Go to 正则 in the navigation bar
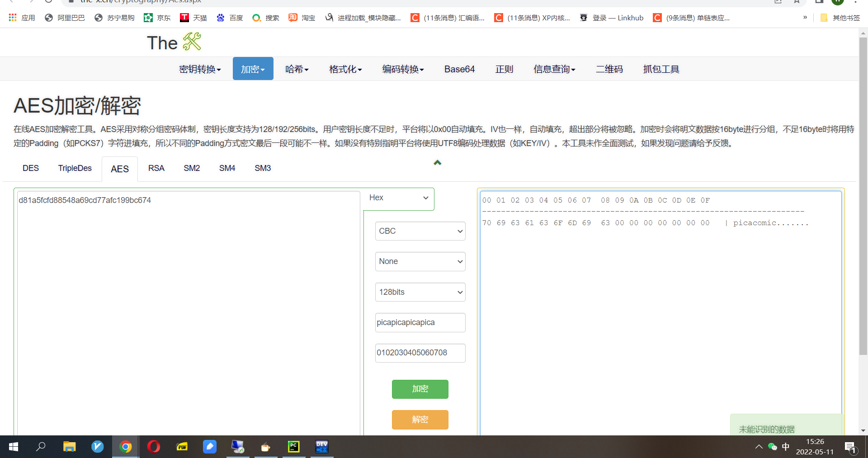Image resolution: width=868 pixels, height=458 pixels. coord(505,69)
